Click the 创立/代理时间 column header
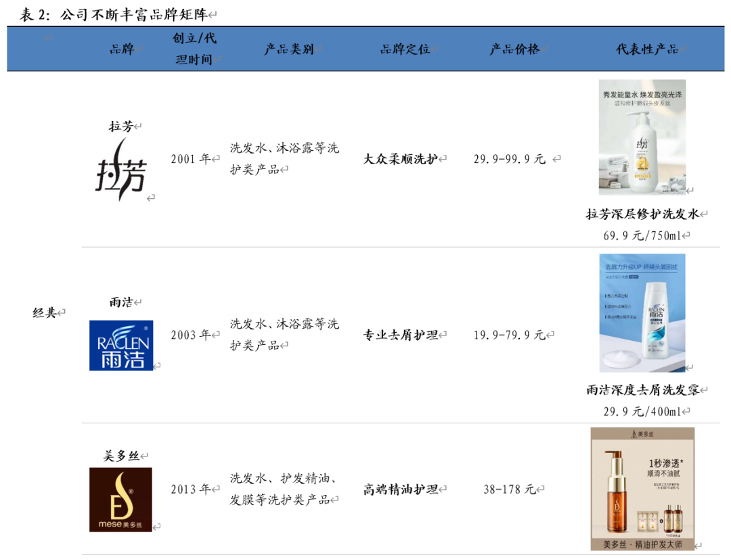The width and height of the screenshot is (731, 560). 194,49
